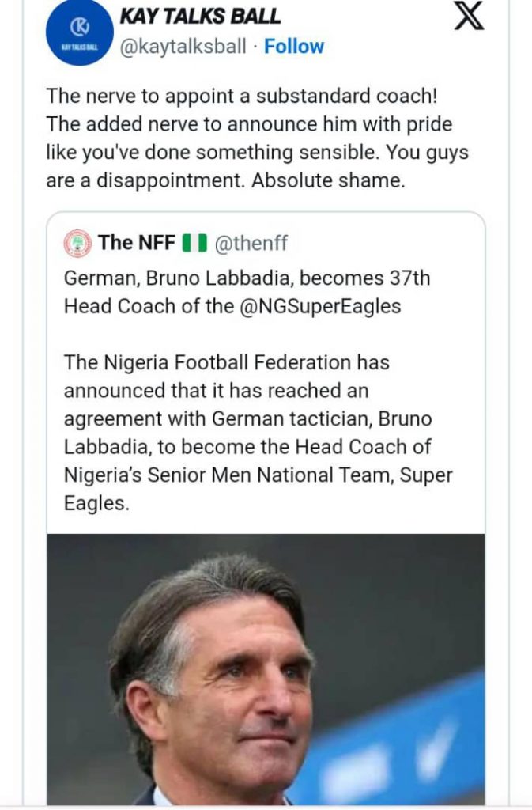Open the @thenff handle
532x810 pixels.
tap(251, 244)
